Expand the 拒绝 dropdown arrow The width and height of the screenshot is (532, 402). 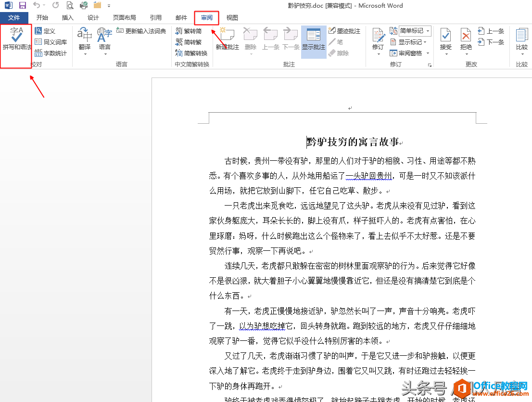467,54
